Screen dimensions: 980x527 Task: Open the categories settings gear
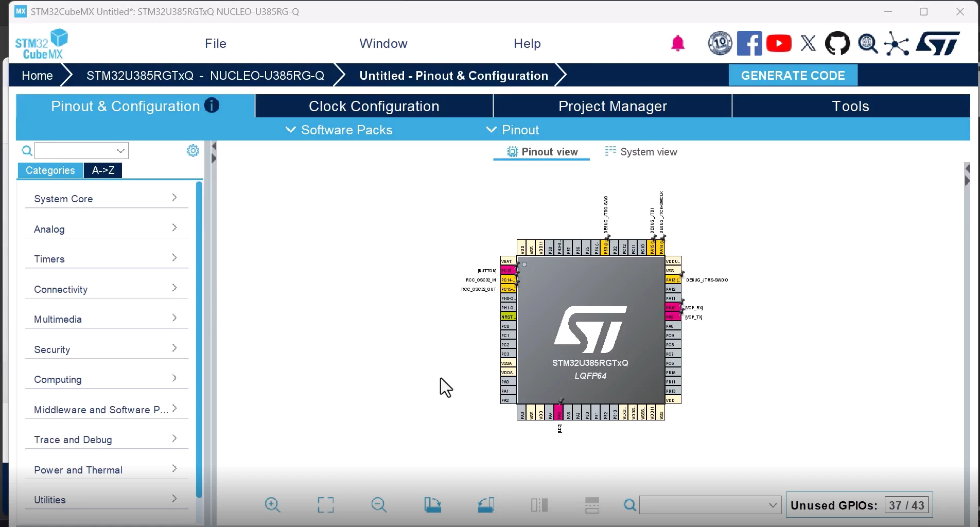193,150
